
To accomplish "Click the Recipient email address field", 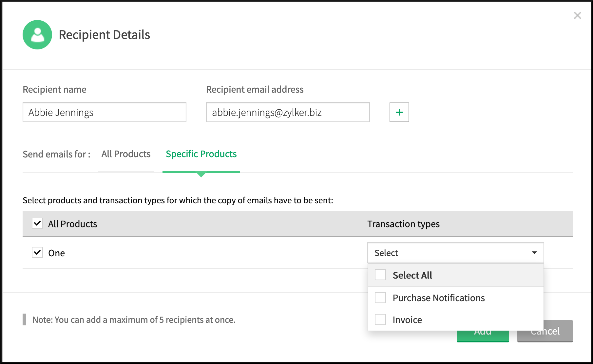I will [x=288, y=112].
